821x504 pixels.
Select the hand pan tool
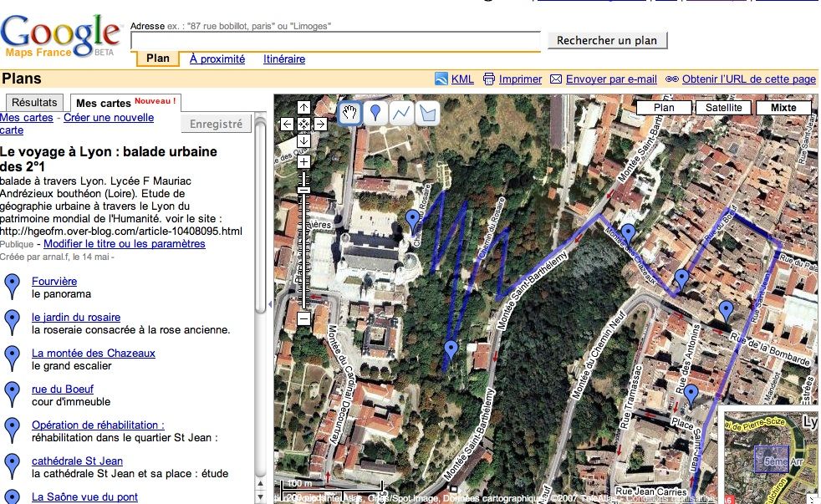click(349, 113)
